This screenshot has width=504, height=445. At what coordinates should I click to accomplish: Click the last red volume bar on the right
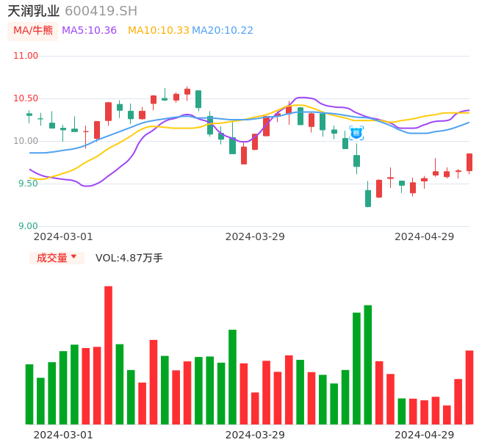click(x=469, y=387)
